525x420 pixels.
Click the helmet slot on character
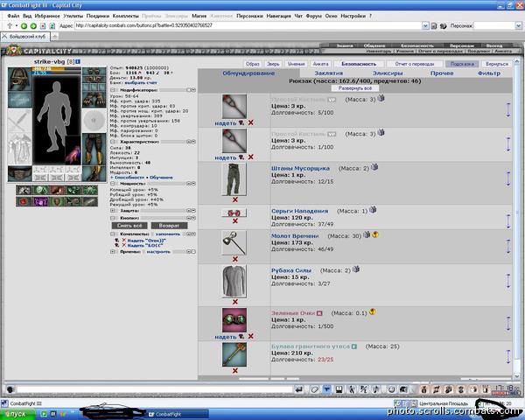[20, 79]
